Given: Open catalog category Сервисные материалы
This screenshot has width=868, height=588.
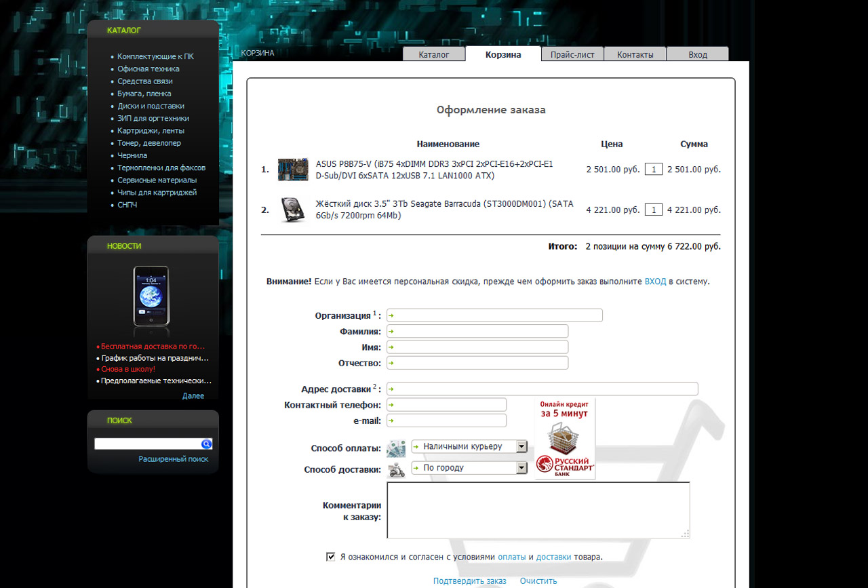Looking at the screenshot, I should (157, 180).
